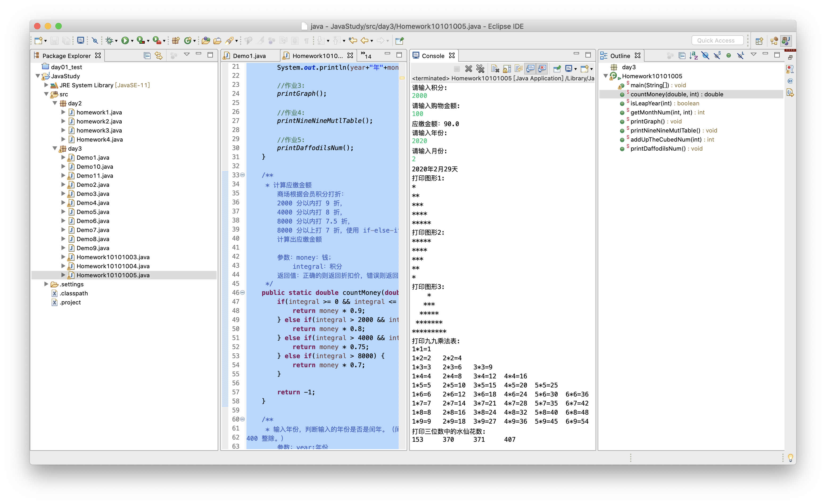Click the Search flashlight icon
Image resolution: width=826 pixels, height=504 pixels.
(229, 40)
